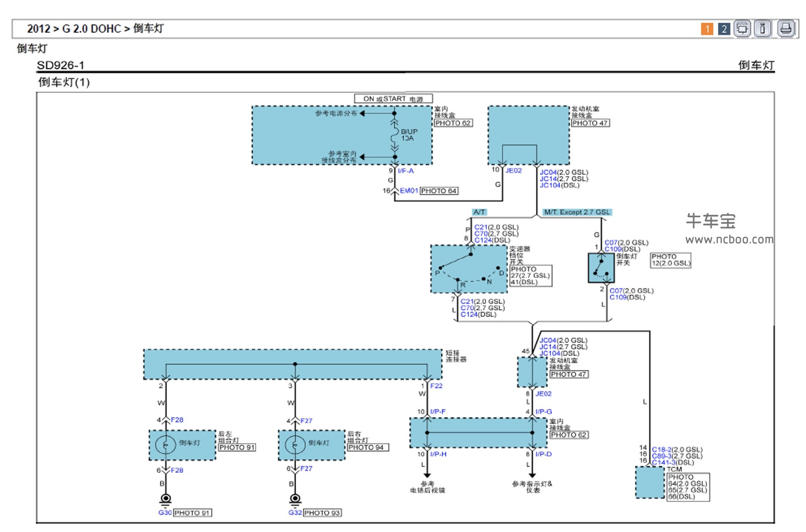The width and height of the screenshot is (806, 532).
Task: Open PHOTO 91 beside the left rear lamp
Action: (237, 448)
